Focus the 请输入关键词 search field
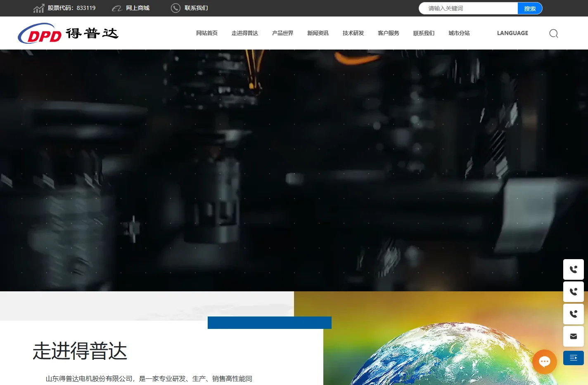 pos(469,8)
